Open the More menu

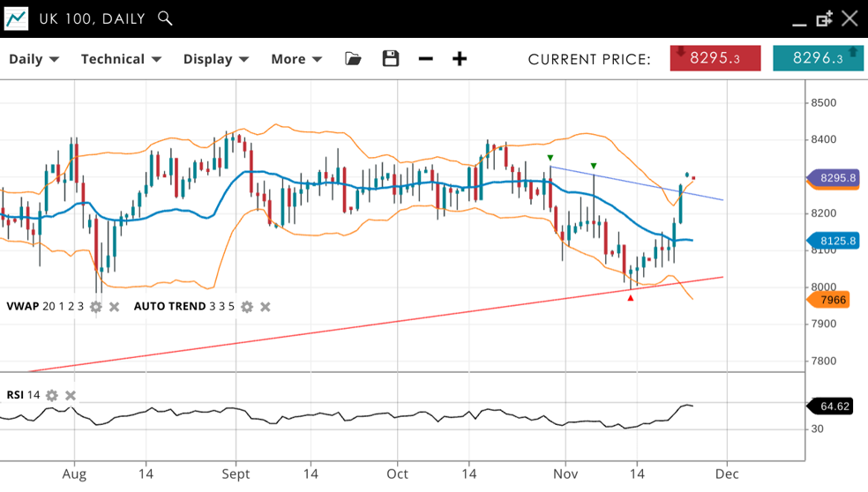pyautogui.click(x=296, y=59)
